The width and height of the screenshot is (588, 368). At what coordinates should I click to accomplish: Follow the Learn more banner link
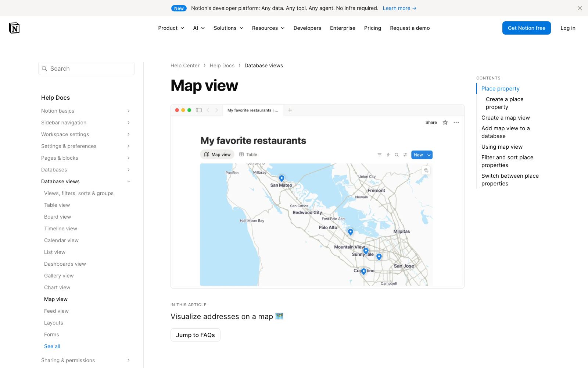(399, 8)
